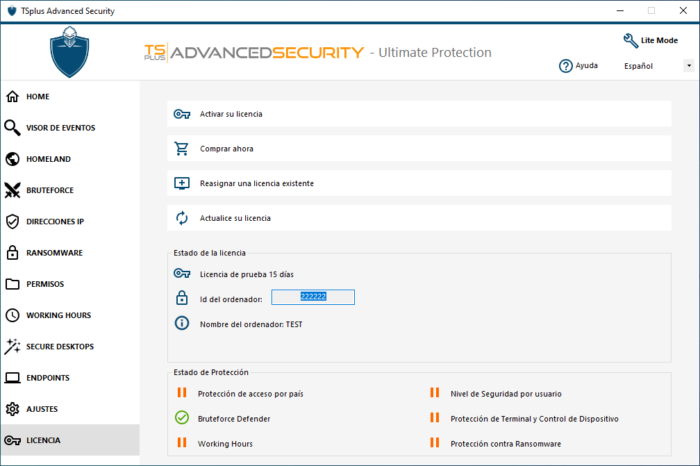Click the Bruteforce crossed swords icon
Screen dimensions: 700x466
tap(12, 190)
